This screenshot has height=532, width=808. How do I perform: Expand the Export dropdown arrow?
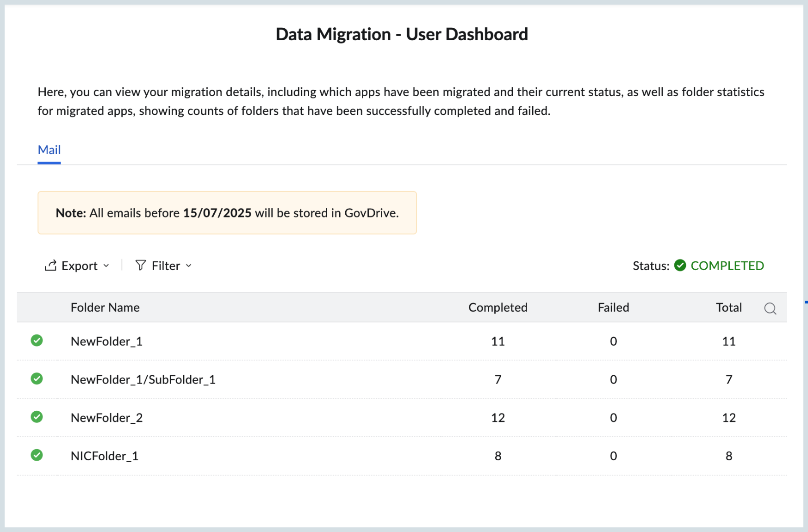[x=106, y=266]
